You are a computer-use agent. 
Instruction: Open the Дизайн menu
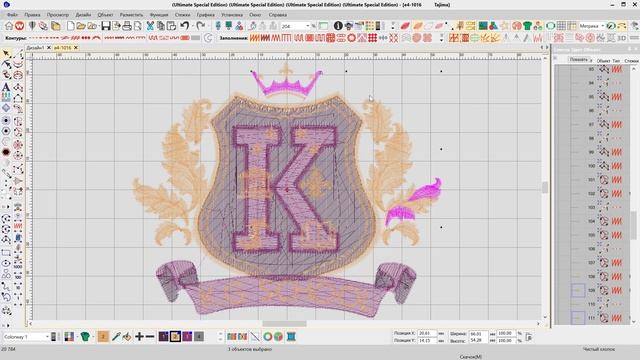(83, 15)
